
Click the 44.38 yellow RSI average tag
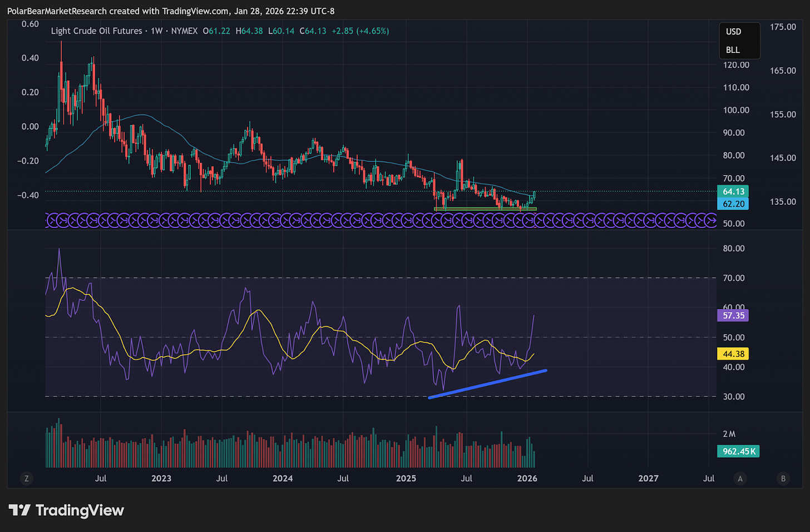(x=733, y=354)
